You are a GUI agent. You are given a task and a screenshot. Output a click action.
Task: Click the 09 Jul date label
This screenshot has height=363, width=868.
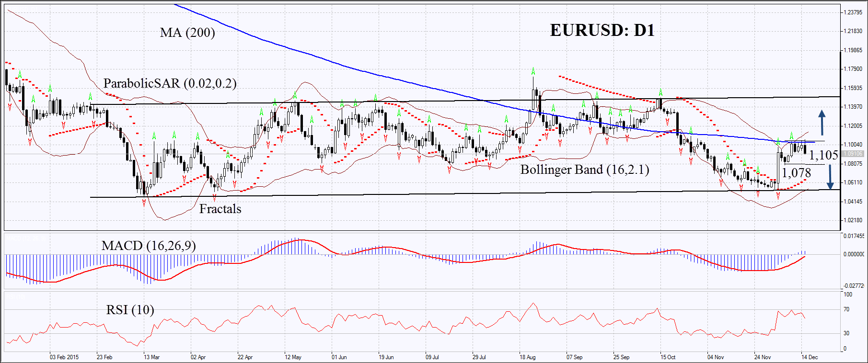click(432, 357)
